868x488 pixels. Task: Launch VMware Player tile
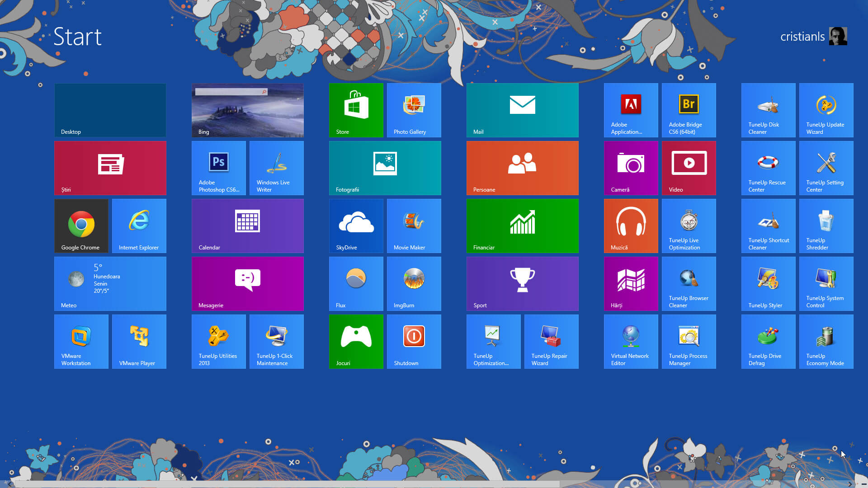point(139,341)
